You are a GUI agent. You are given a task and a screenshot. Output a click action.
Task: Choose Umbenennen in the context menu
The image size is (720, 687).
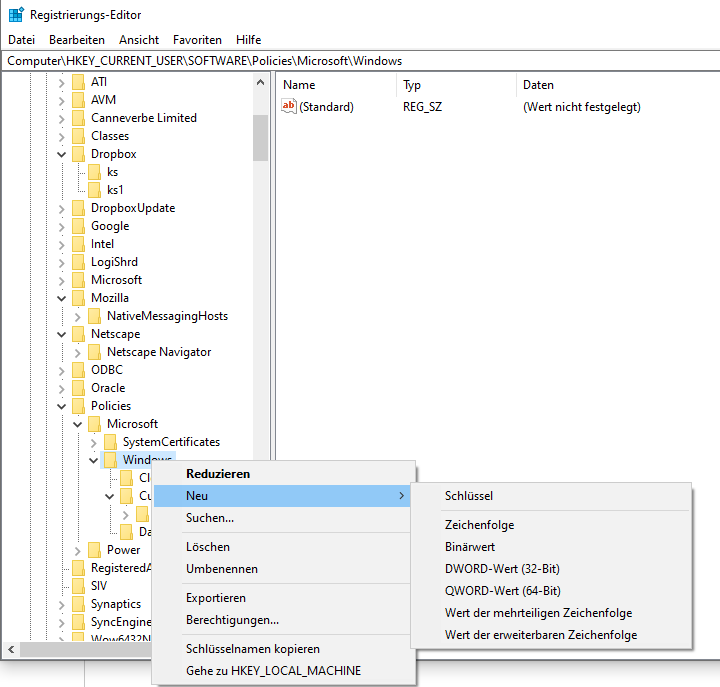click(x=284, y=569)
